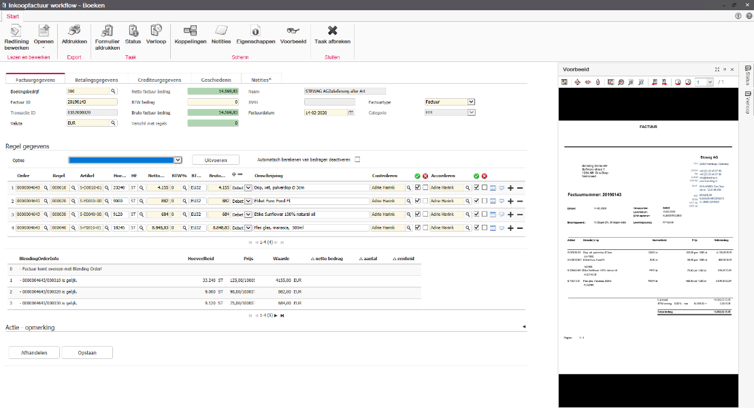The width and height of the screenshot is (754, 408).
Task: Toggle Accorderen approve checkbox on row 4
Action: pos(477,228)
